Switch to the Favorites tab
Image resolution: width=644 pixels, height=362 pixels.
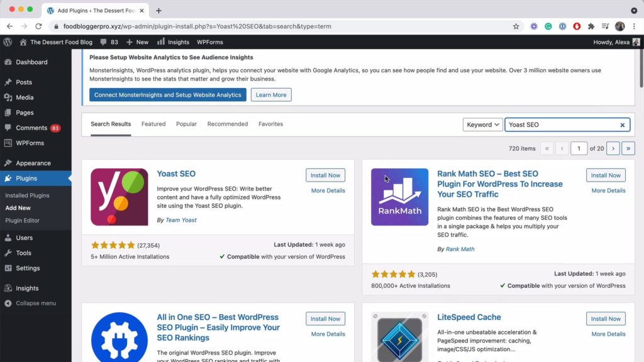(x=270, y=124)
